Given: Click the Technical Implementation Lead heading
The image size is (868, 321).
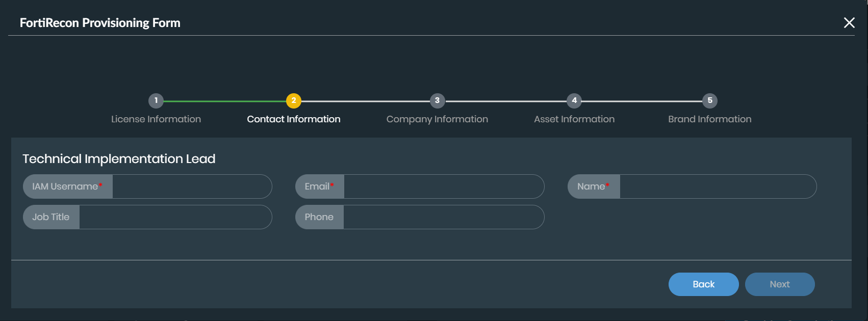Looking at the screenshot, I should coord(119,159).
